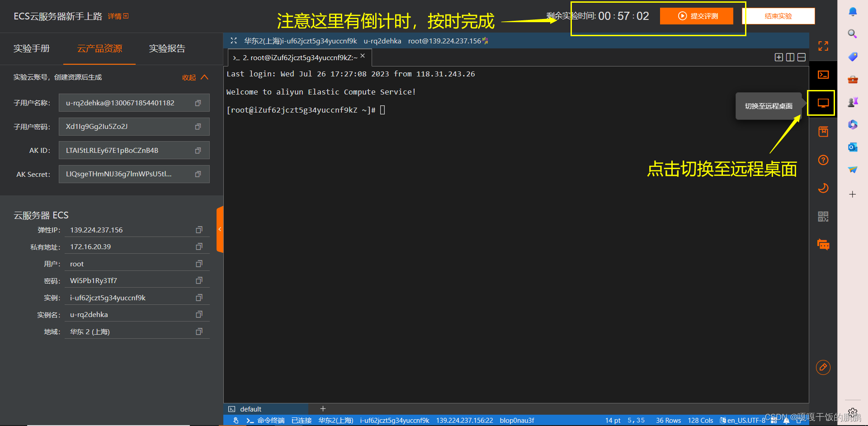Click the fullscreen expand icon in sidebar
The image size is (868, 426).
tap(823, 46)
